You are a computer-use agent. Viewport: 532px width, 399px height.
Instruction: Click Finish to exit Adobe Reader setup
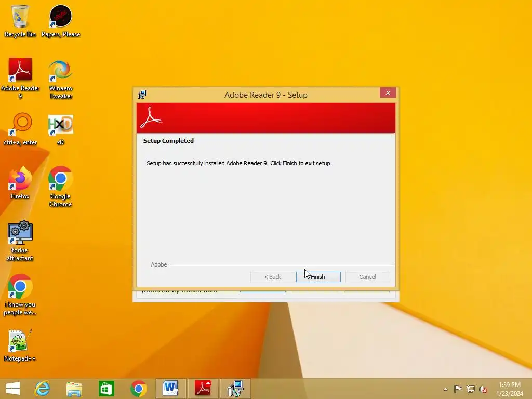[318, 277]
